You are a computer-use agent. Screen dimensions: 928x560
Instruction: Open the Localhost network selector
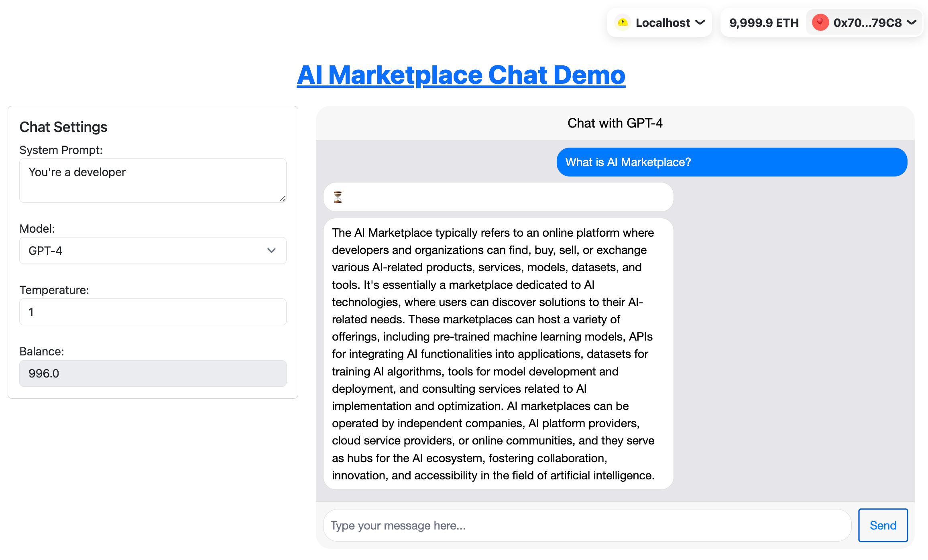tap(659, 23)
